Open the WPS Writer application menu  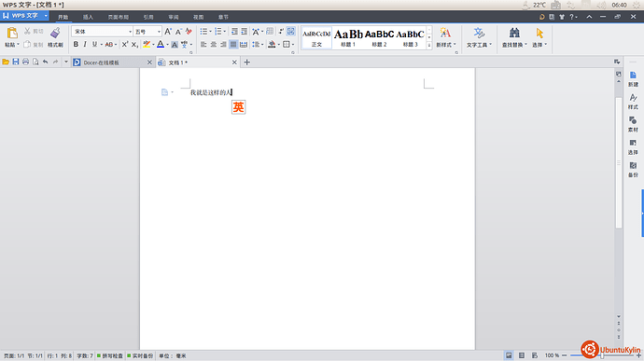(25, 16)
